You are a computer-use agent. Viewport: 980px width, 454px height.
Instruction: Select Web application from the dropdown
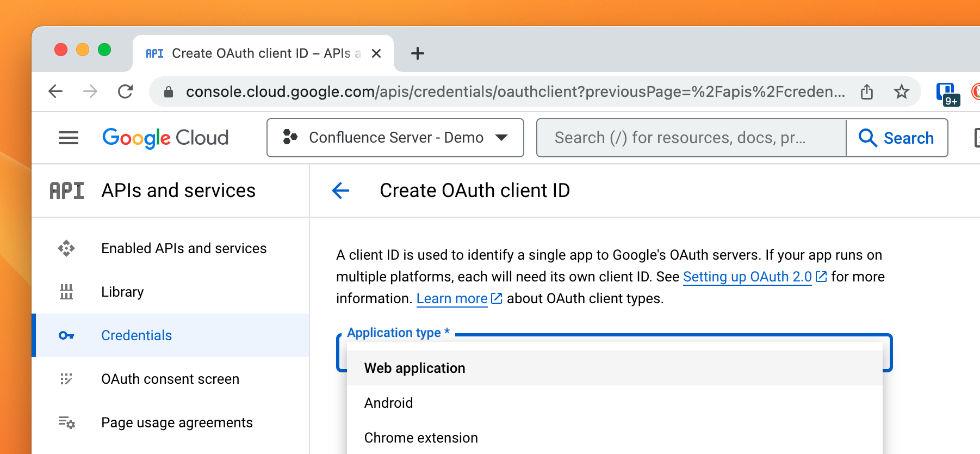pos(414,368)
